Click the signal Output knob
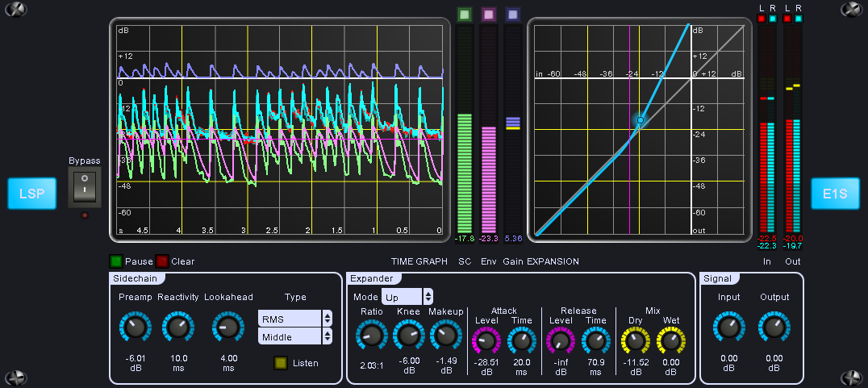Screen dimensions: 868x388 click(x=774, y=328)
